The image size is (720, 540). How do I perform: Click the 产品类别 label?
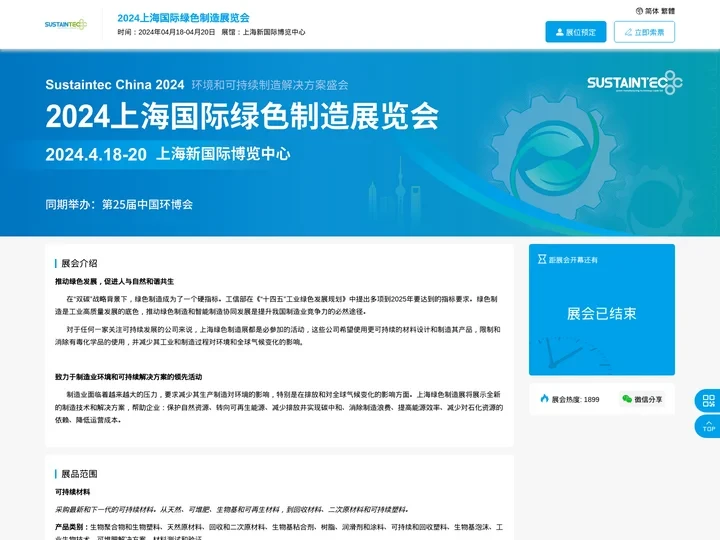[73, 527]
